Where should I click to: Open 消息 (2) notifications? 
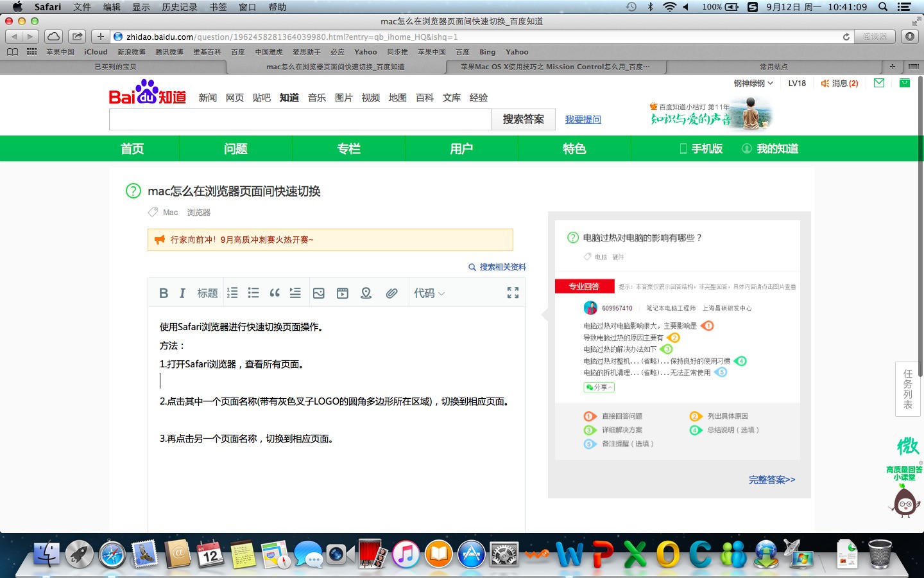[x=840, y=83]
